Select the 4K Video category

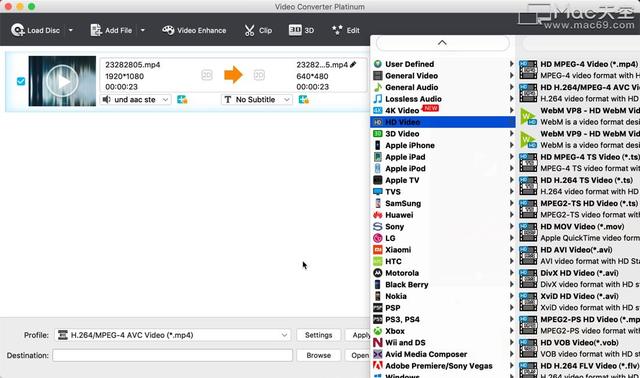pos(443,110)
